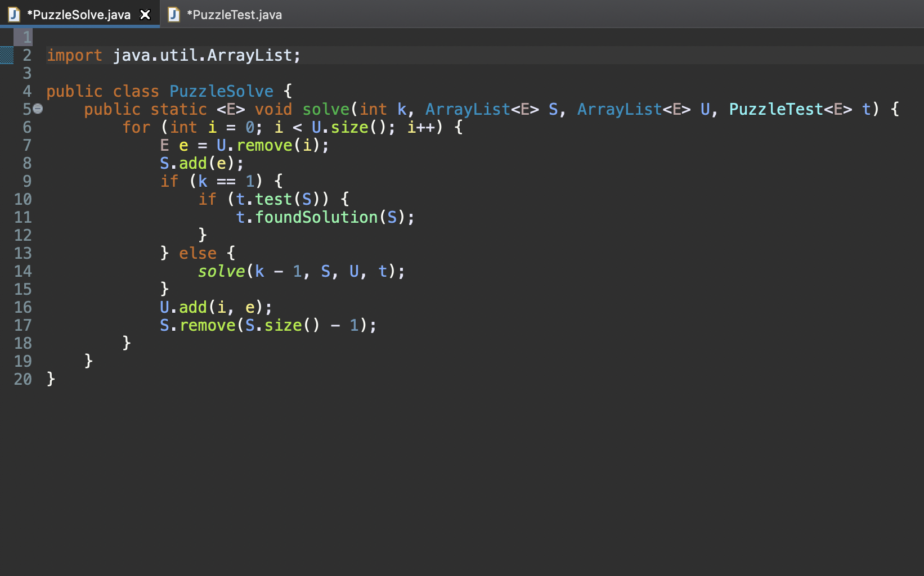This screenshot has height=576, width=924.
Task: Click 'S.size()' on line 17
Action: (x=282, y=325)
